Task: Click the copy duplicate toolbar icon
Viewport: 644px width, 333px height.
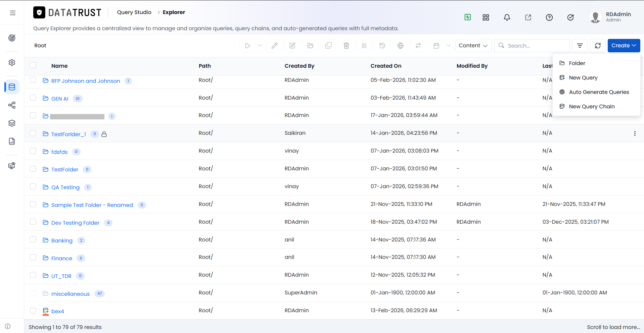Action: tap(328, 46)
